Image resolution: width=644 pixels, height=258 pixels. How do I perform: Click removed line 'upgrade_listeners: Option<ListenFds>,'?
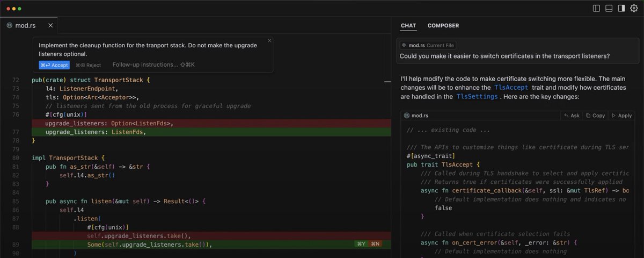click(110, 123)
